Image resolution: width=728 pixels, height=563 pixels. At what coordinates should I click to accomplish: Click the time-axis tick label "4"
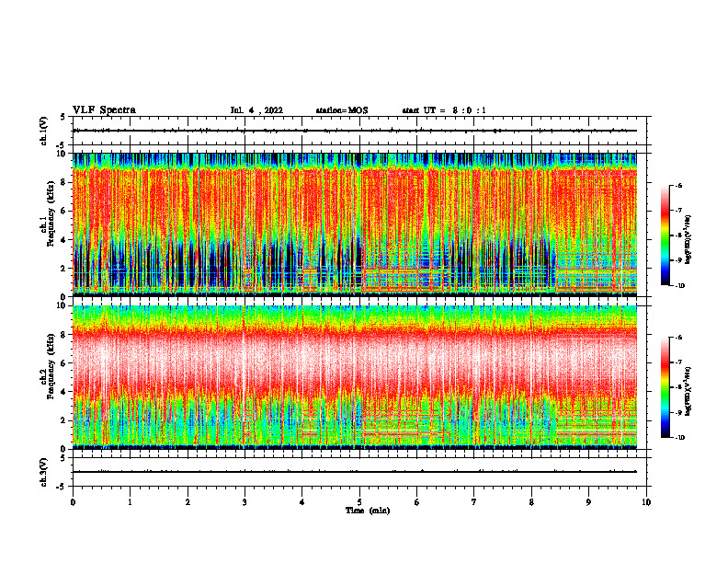click(x=302, y=502)
